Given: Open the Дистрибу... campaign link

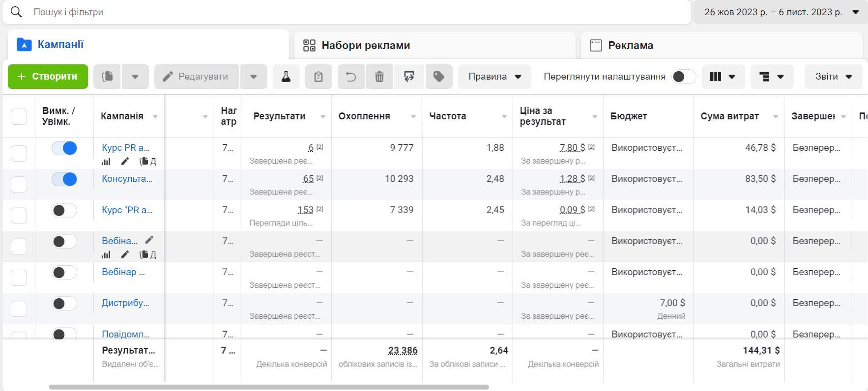Looking at the screenshot, I should coord(125,303).
